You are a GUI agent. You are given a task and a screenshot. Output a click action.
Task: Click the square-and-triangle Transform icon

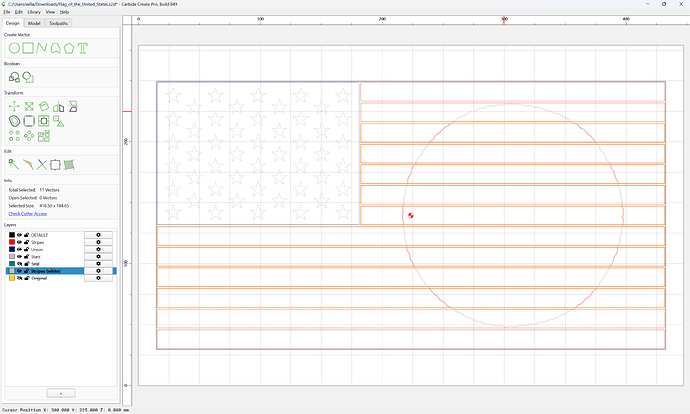[59, 121]
